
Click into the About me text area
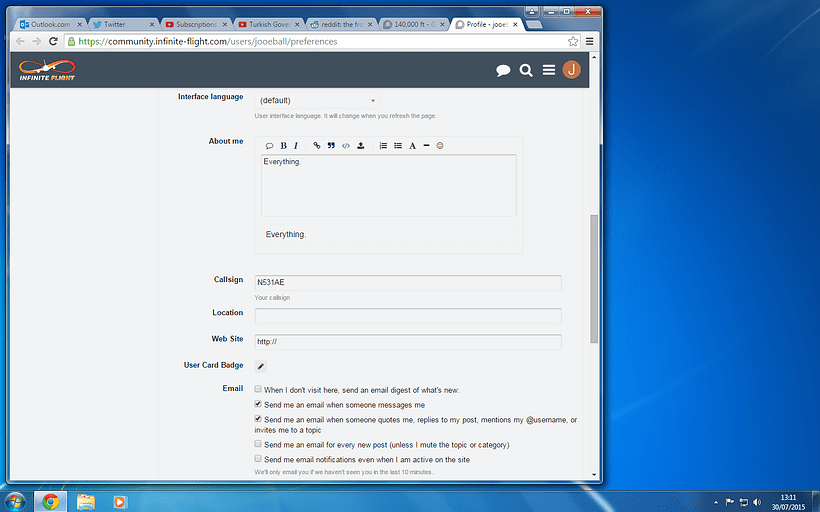coord(389,185)
